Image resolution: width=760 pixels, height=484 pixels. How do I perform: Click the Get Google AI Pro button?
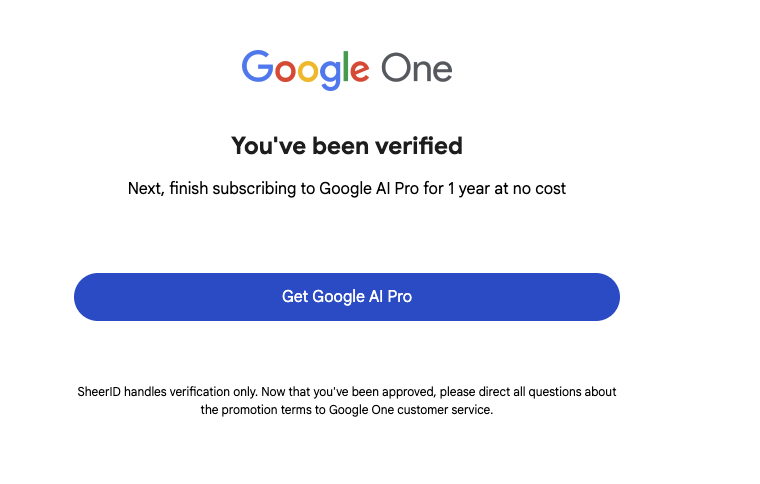point(347,297)
